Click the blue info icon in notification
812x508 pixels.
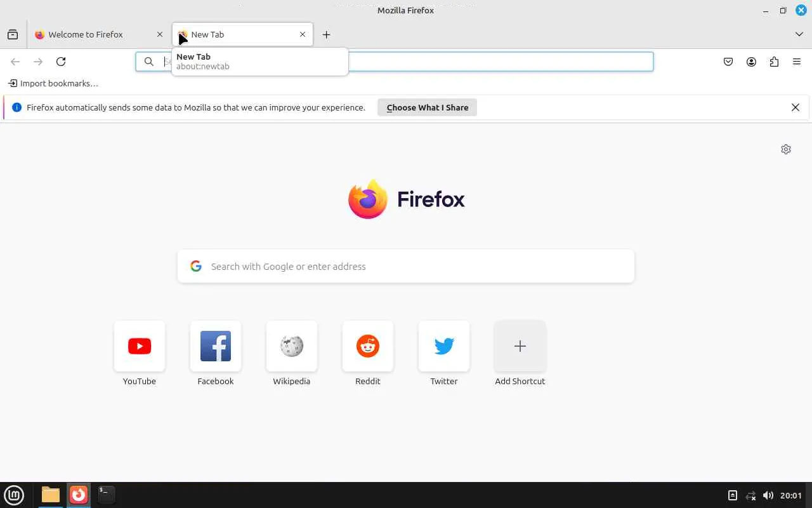pos(17,107)
